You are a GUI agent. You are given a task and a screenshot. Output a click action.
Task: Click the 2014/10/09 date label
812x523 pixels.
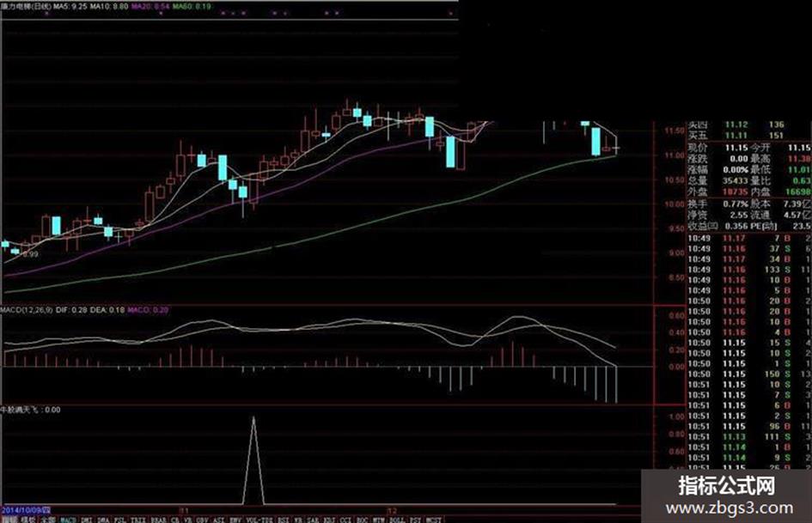click(26, 510)
